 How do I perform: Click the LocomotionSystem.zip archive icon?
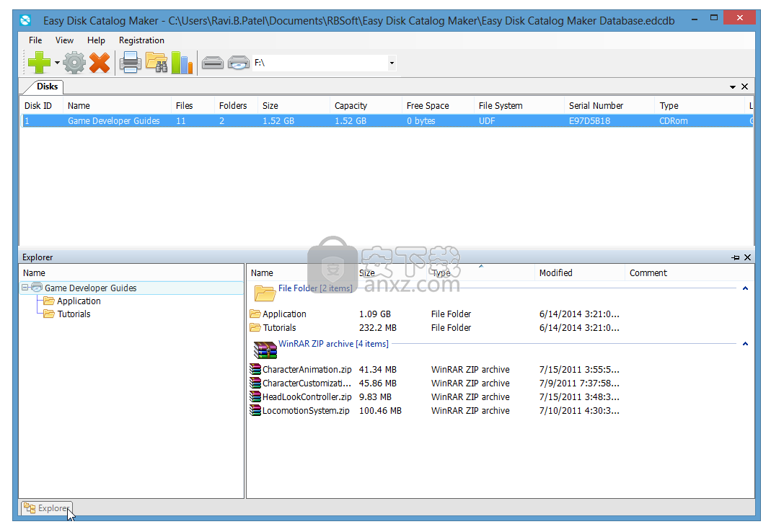point(255,411)
